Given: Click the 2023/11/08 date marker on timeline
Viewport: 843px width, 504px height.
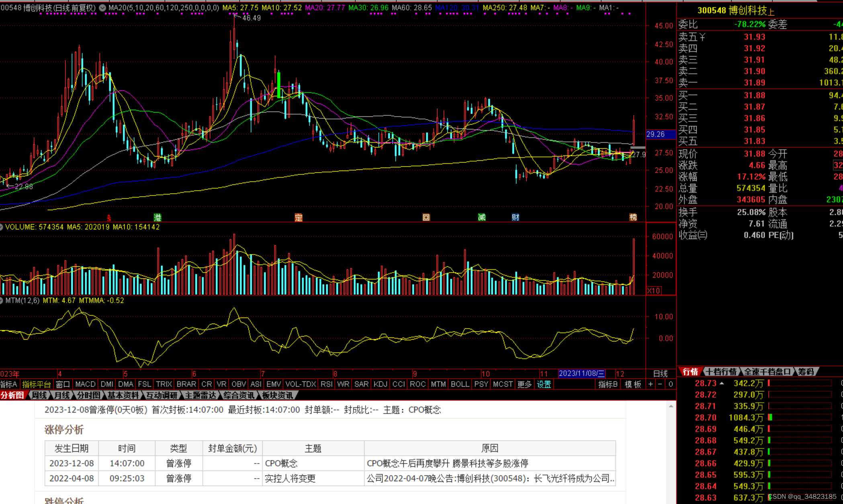Looking at the screenshot, I should coord(581,373).
